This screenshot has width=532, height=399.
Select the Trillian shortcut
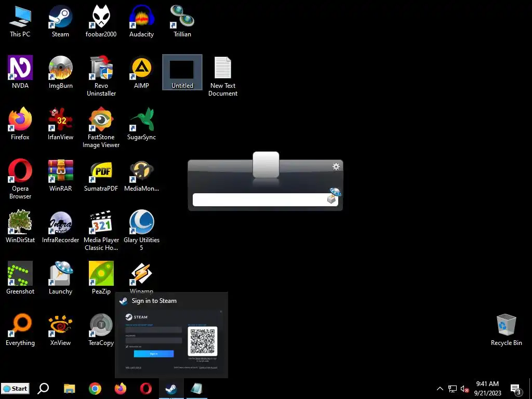pyautogui.click(x=182, y=21)
